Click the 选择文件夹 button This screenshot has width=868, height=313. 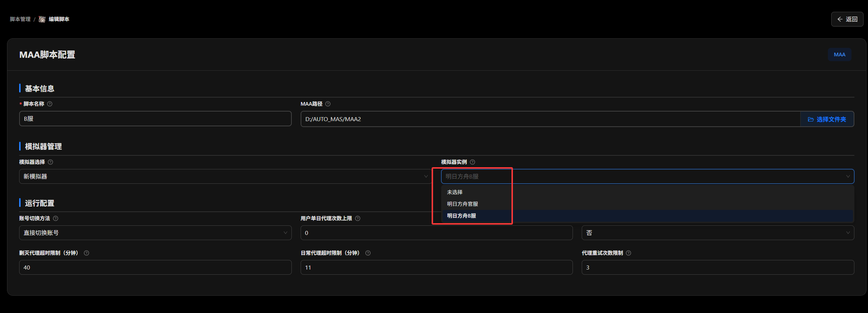click(x=827, y=119)
